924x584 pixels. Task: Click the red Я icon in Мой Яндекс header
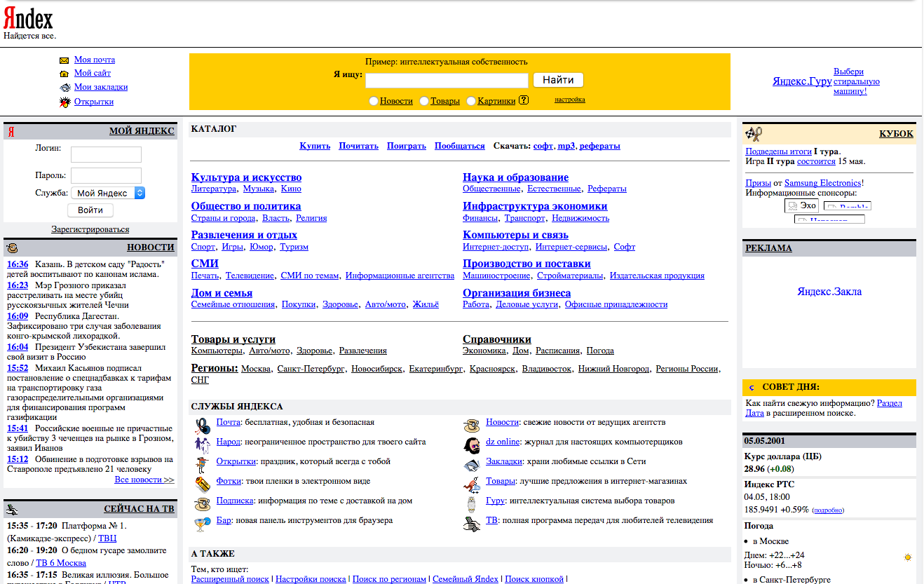click(11, 132)
